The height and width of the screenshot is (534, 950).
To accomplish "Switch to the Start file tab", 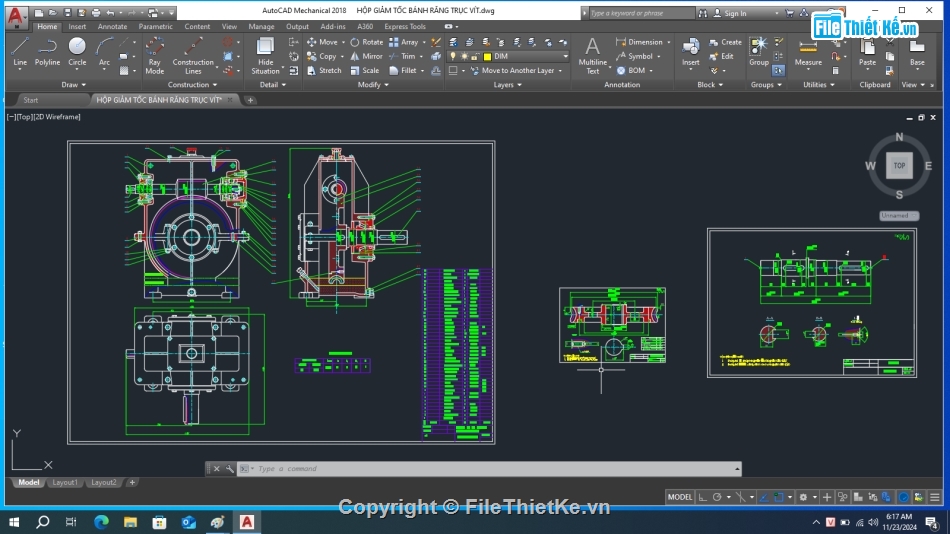I will [30, 100].
